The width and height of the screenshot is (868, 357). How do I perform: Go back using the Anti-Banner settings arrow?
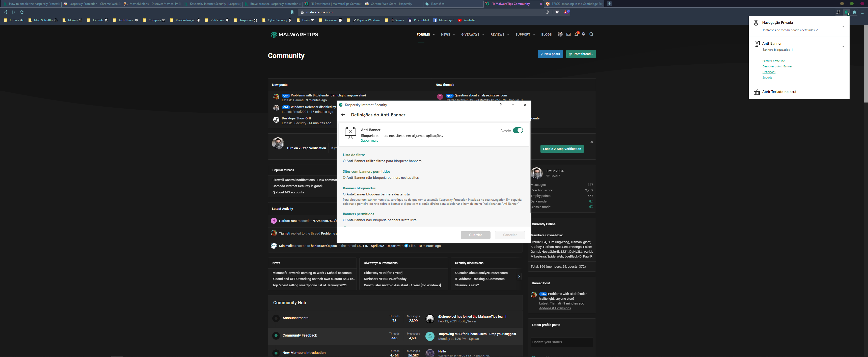point(343,115)
